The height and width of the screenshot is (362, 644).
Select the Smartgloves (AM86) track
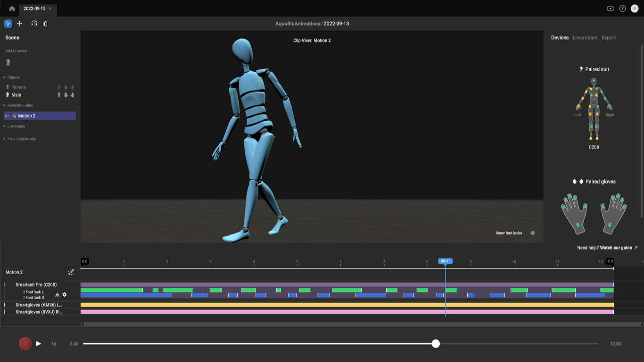(x=39, y=305)
